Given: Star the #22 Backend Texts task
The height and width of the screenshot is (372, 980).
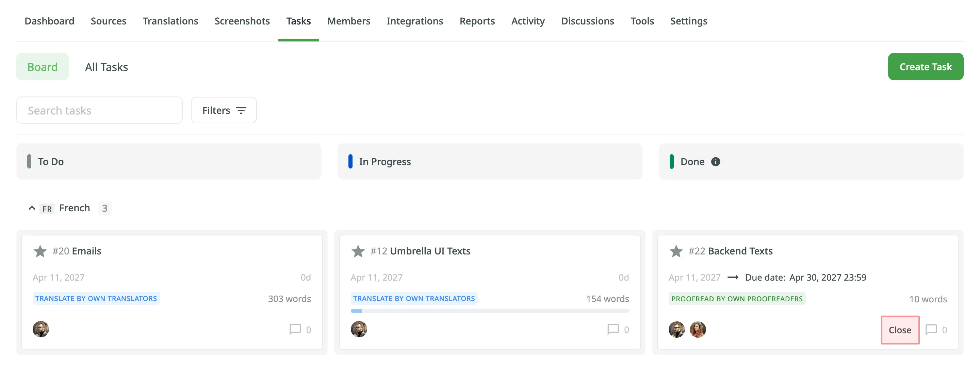Looking at the screenshot, I should [x=676, y=251].
